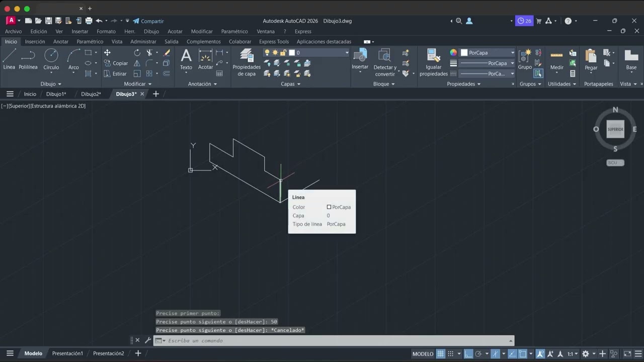The image size is (644, 362).
Task: Click the object color wheel swatch
Action: [453, 53]
